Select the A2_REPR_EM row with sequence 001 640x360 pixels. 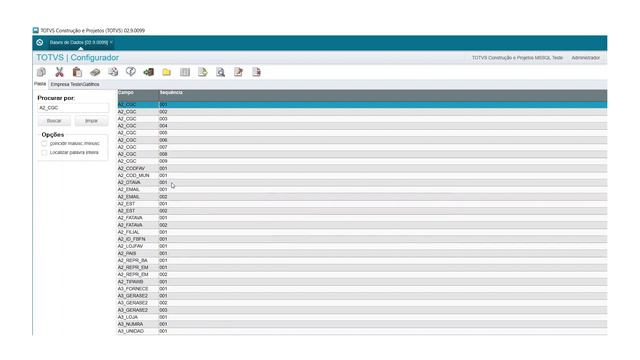coord(362,267)
